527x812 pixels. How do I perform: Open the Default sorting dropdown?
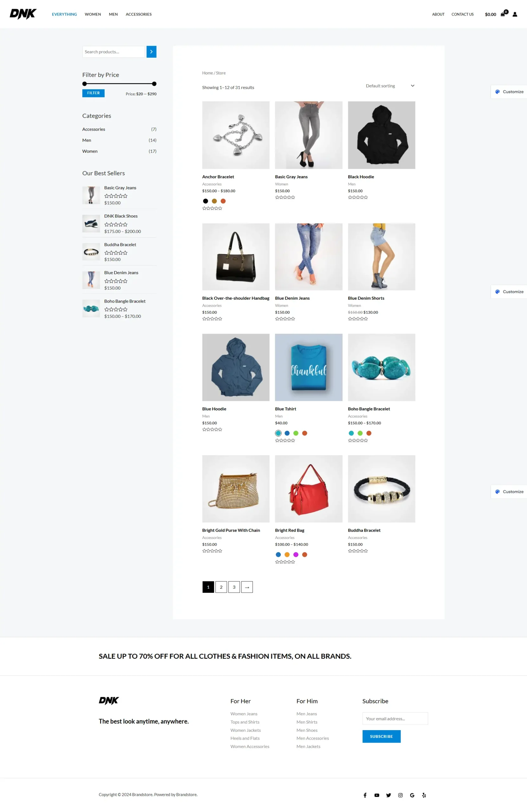click(390, 86)
